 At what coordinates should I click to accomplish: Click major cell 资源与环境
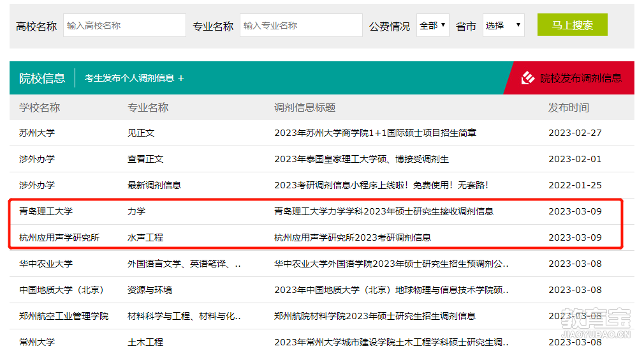pyautogui.click(x=149, y=290)
